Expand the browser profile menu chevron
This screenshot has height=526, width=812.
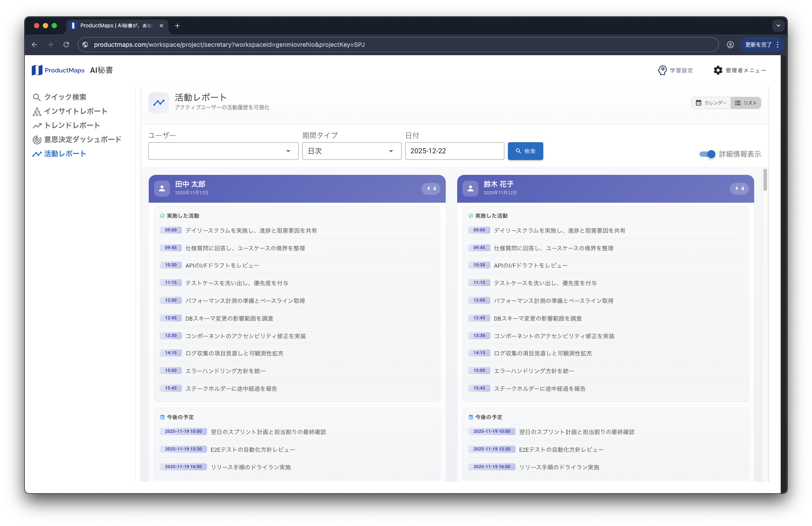pyautogui.click(x=778, y=26)
